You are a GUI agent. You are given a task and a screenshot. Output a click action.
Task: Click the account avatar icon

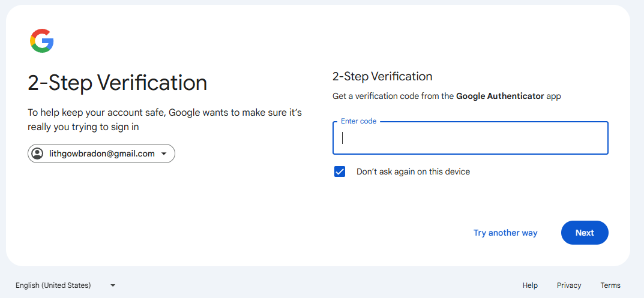pyautogui.click(x=37, y=153)
